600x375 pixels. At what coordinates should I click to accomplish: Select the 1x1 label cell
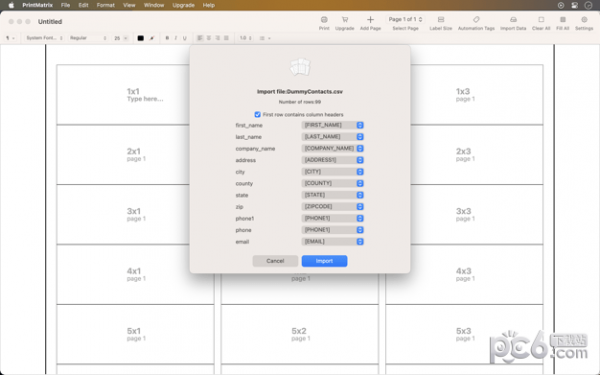click(123, 95)
